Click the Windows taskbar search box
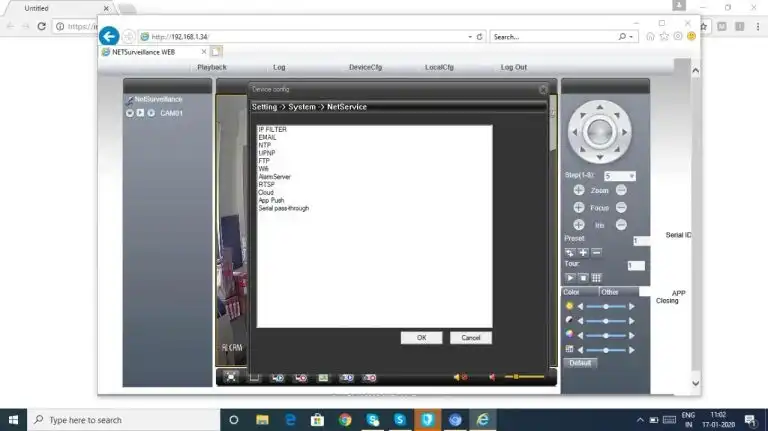The width and height of the screenshot is (768, 431). (x=120, y=420)
